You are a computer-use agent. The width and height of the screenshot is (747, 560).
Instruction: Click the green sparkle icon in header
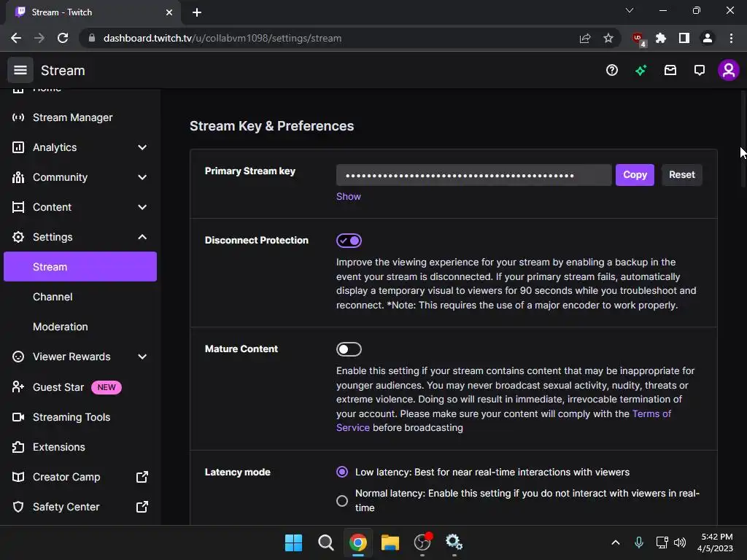pyautogui.click(x=640, y=71)
